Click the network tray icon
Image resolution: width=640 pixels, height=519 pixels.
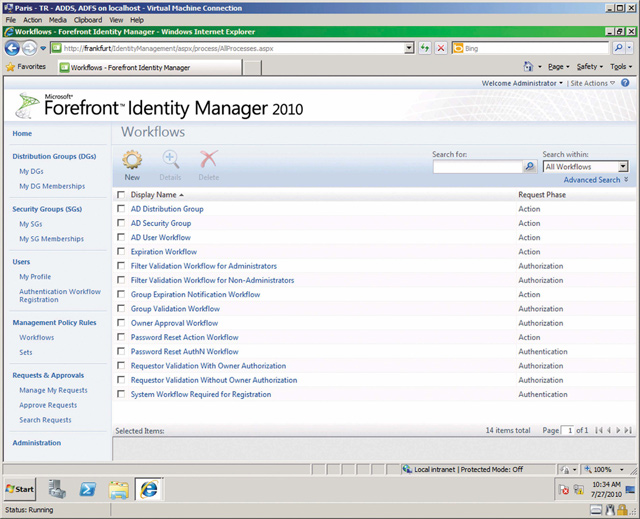coord(578,489)
